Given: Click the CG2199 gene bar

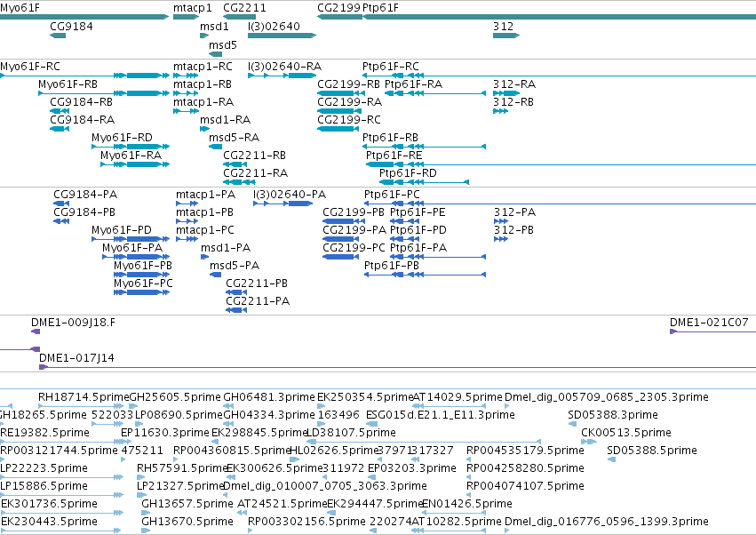Looking at the screenshot, I should tap(340, 18).
